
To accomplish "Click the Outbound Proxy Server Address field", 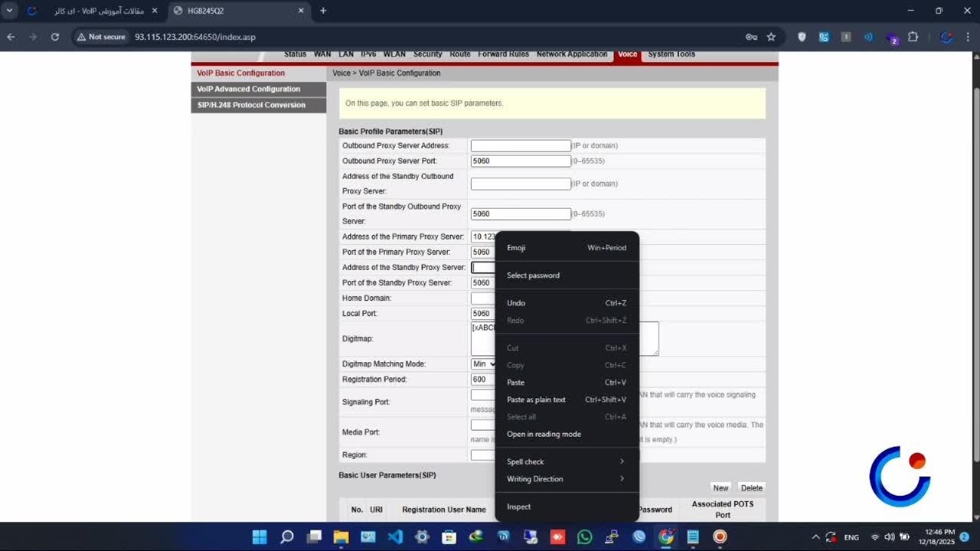I will [521, 145].
